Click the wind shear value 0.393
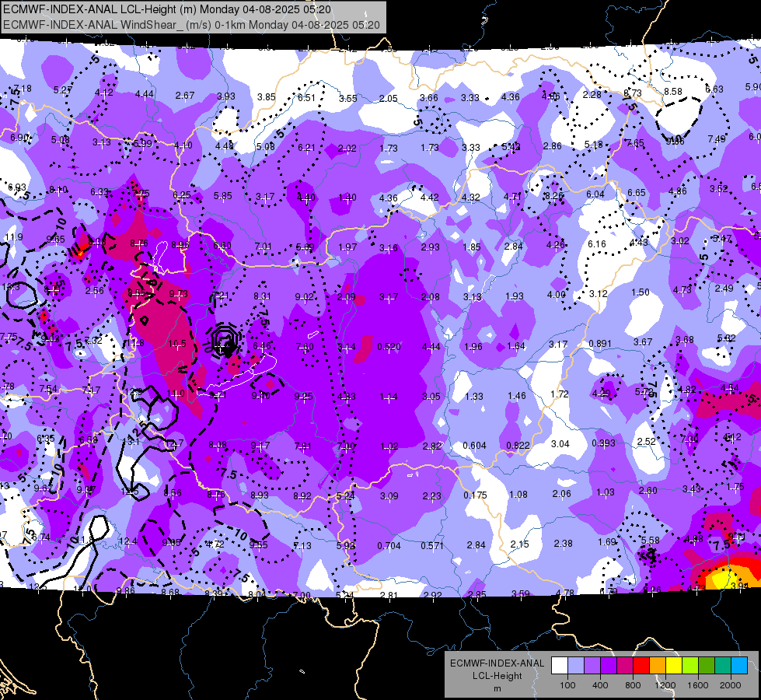 [603, 443]
